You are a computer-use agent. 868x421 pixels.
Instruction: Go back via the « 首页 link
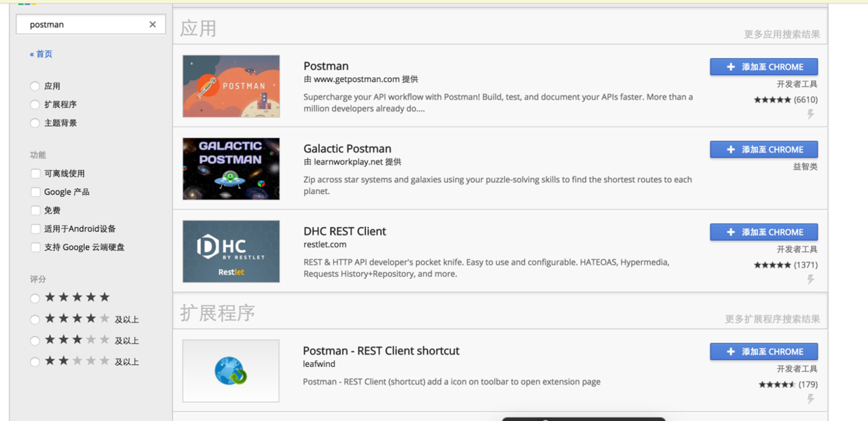point(41,54)
